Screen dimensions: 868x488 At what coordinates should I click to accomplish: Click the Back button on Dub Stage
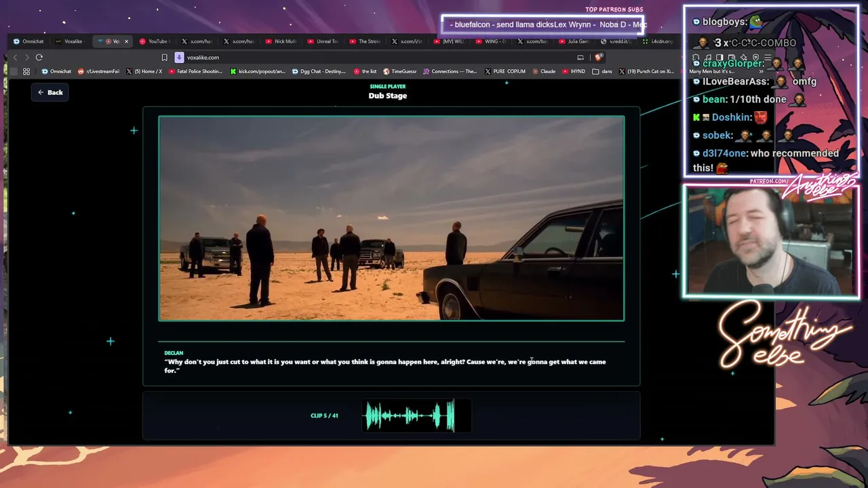50,92
